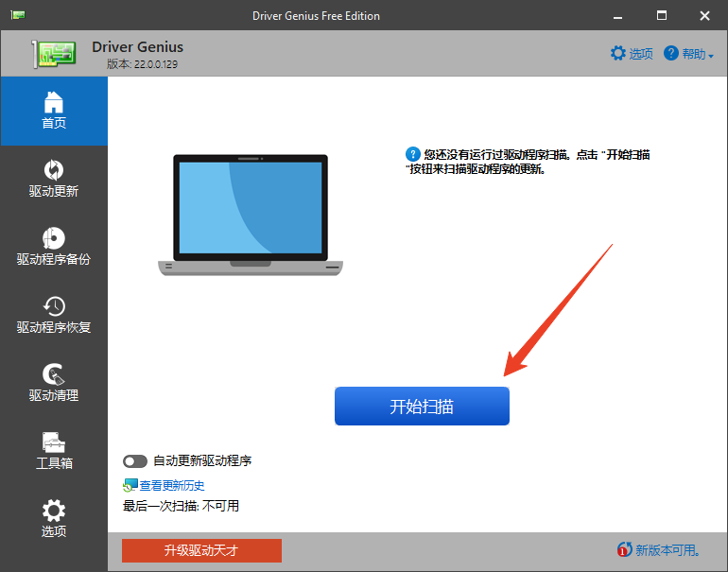Click the 开始扫描 start scan button
Screen dimensions: 728x572
tap(422, 407)
